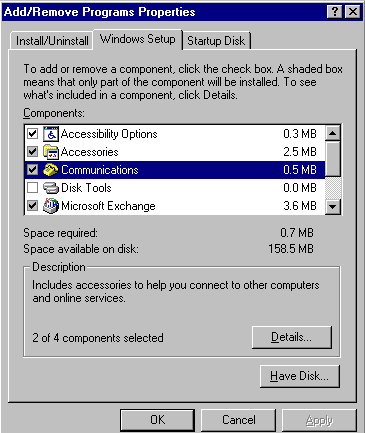Toggle the shaded Accessories checkbox

pos(32,152)
